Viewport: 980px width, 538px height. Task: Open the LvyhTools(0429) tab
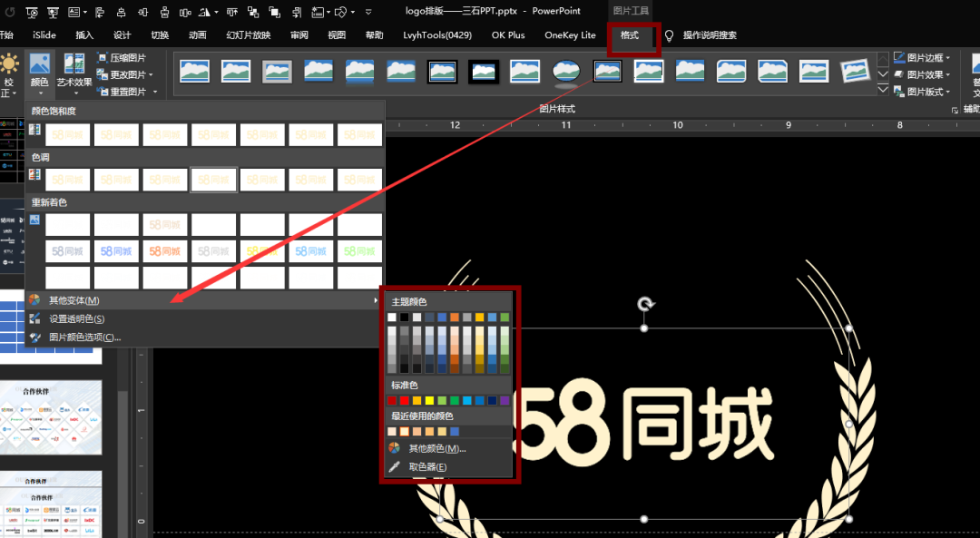[437, 35]
